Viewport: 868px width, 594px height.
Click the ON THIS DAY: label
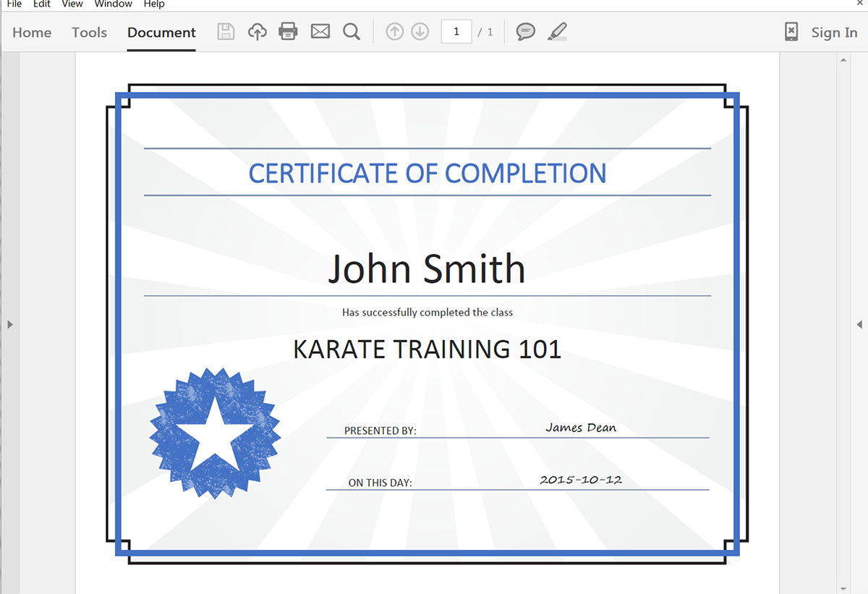380,483
